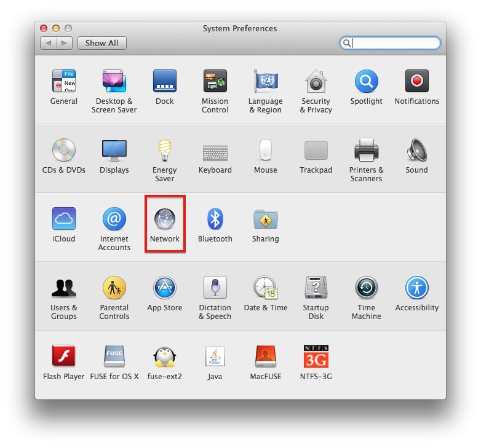Viewport: 481px width, 448px height.
Task: Go forward with the right arrow button
Action: pyautogui.click(x=64, y=43)
